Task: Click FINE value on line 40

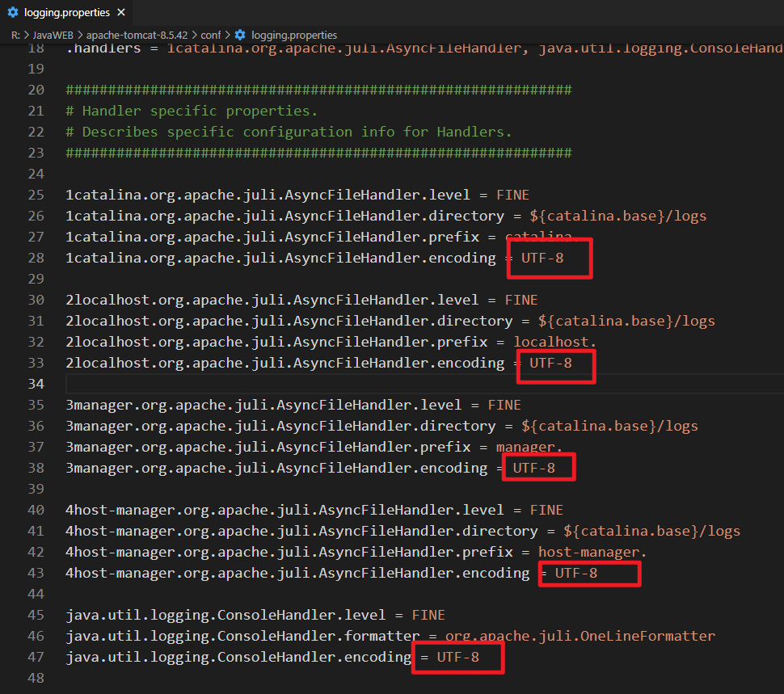Action: coord(546,510)
